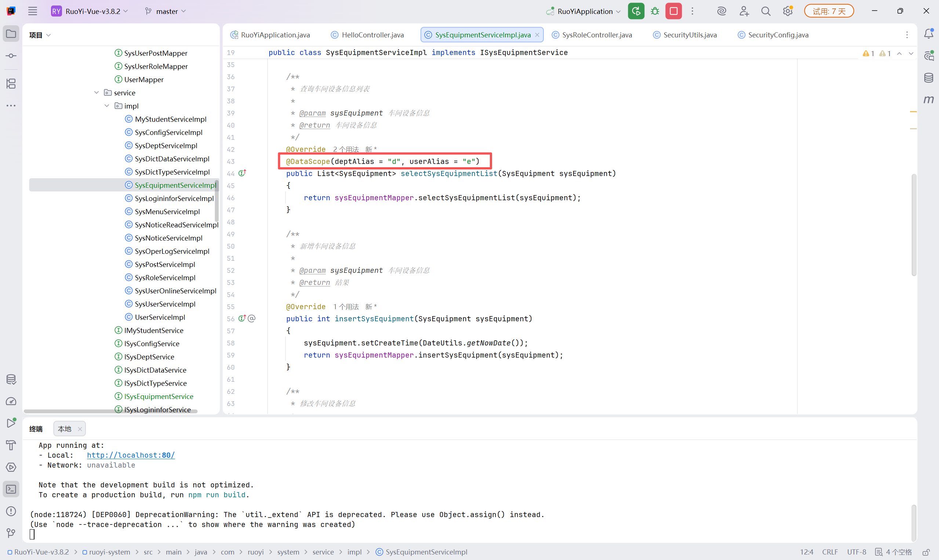This screenshot has width=939, height=560.
Task: Open the 项目 view selector dropdown
Action: pyautogui.click(x=40, y=35)
